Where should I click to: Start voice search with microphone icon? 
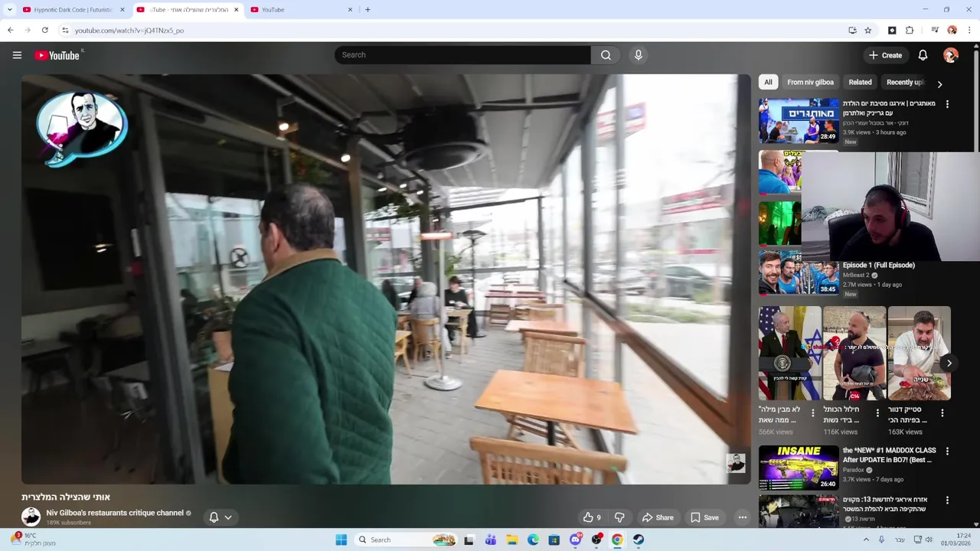tap(638, 55)
